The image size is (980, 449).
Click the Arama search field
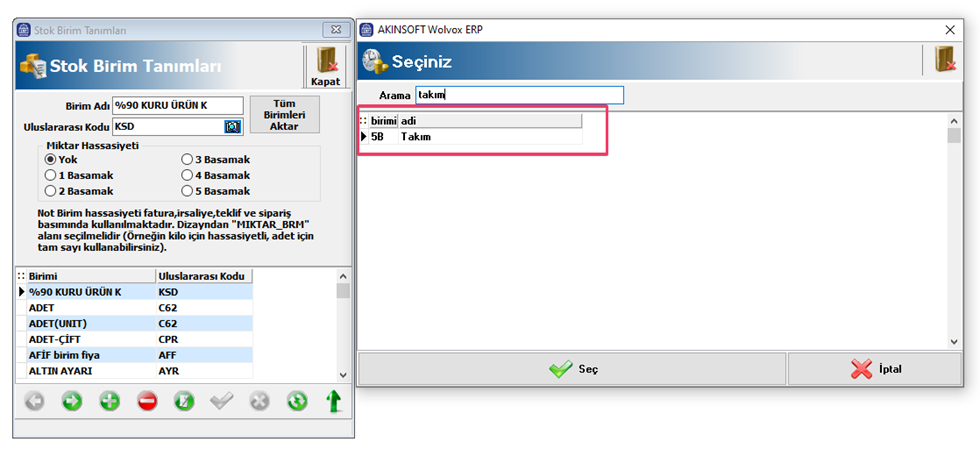click(519, 95)
